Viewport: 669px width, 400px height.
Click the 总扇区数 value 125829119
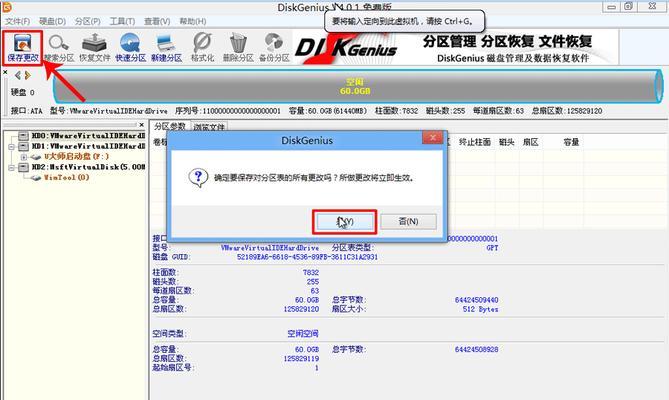coord(301,359)
